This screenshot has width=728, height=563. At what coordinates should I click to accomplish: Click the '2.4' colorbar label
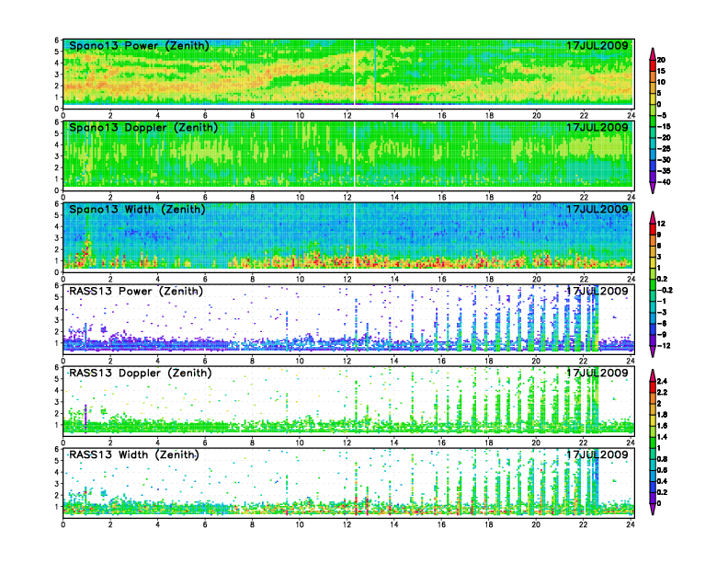[663, 382]
